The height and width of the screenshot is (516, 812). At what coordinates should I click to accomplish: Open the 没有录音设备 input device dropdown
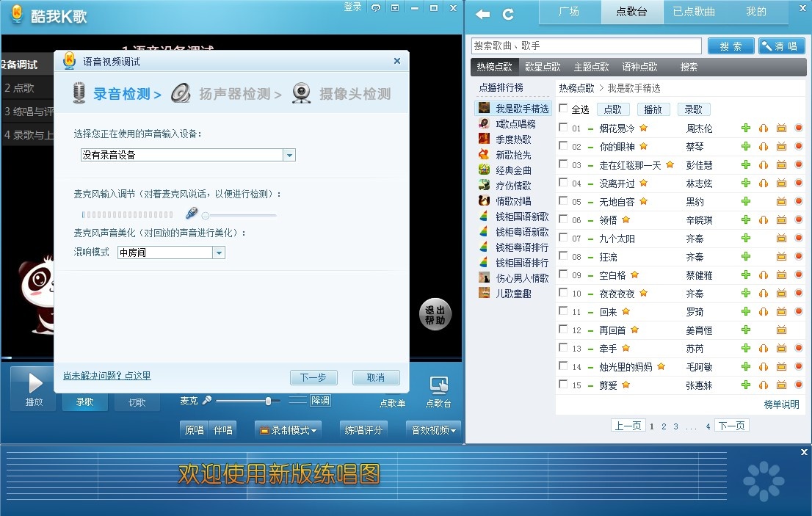(x=289, y=155)
